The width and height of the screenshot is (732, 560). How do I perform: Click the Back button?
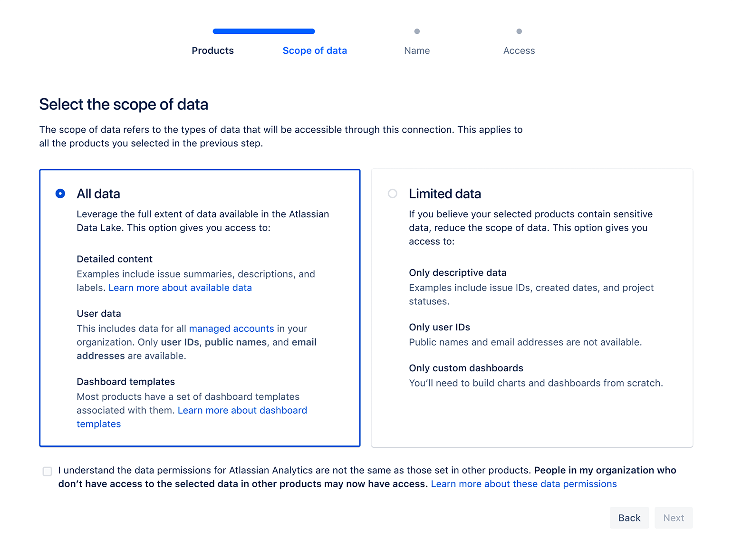(x=629, y=518)
